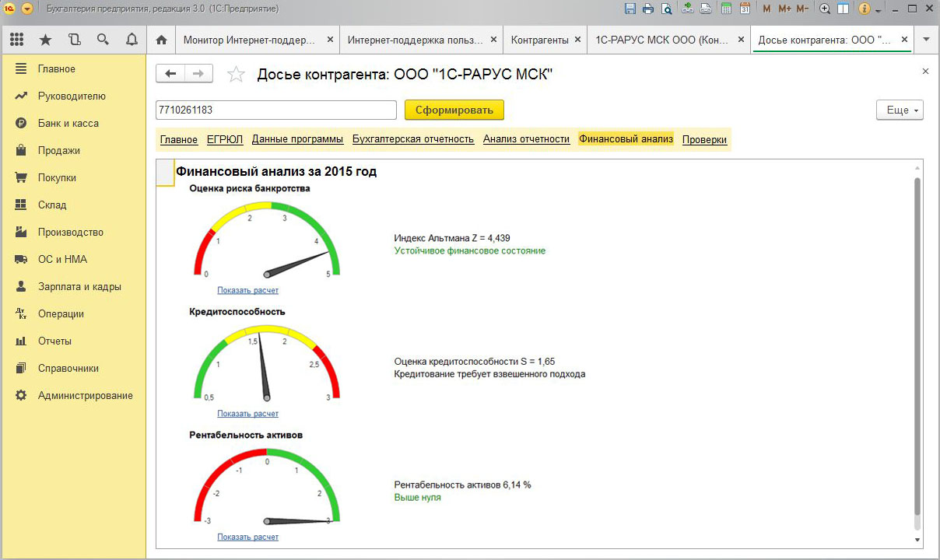Click the M+ memory add button
Viewport: 940px width, 560px height.
[x=784, y=9]
